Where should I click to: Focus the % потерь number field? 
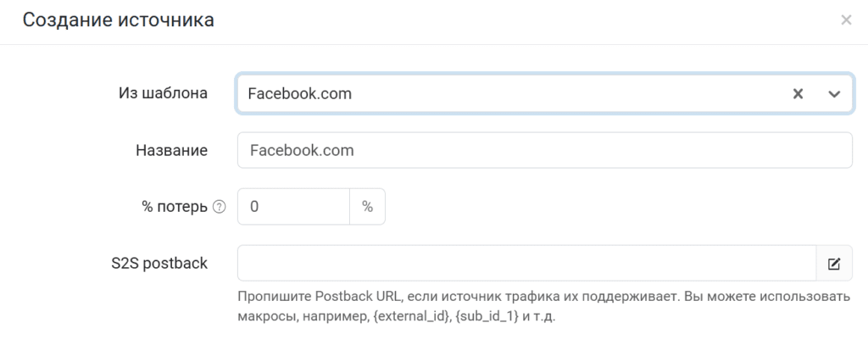293,207
